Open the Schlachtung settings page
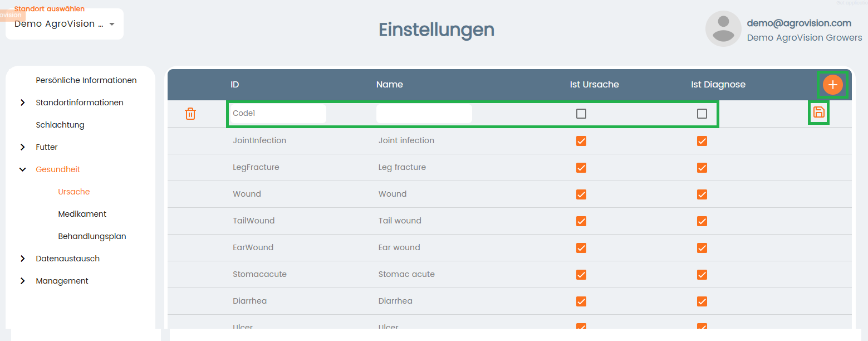Viewport: 868px width, 341px height. click(60, 125)
